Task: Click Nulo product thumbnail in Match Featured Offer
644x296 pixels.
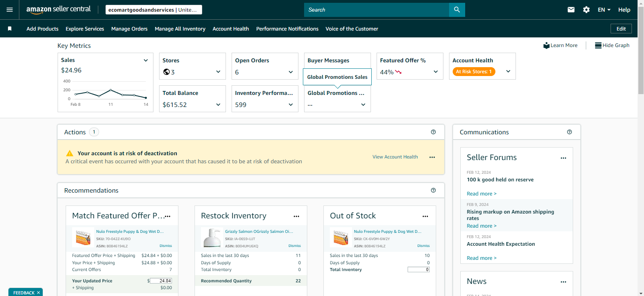Action: (83, 237)
